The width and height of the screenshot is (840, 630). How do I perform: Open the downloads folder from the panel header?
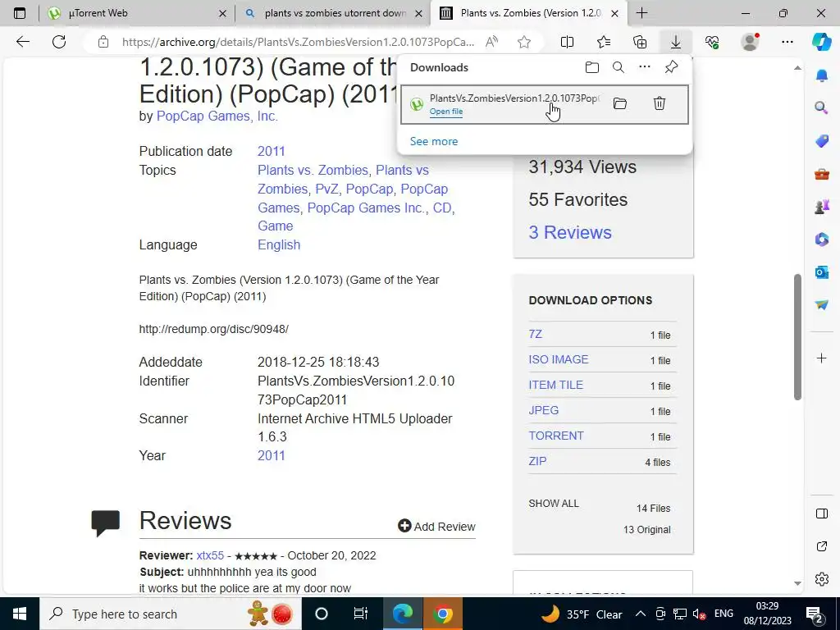[x=592, y=67]
